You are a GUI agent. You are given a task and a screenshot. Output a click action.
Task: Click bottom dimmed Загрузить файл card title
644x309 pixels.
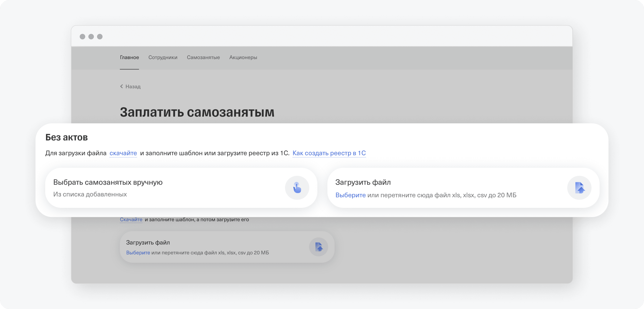click(148, 242)
